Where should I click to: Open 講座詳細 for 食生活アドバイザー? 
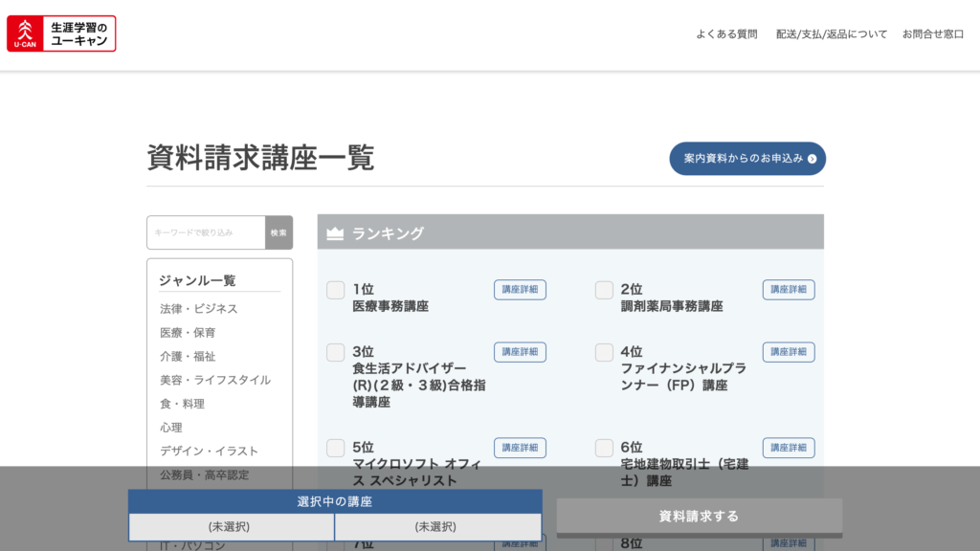pyautogui.click(x=520, y=352)
